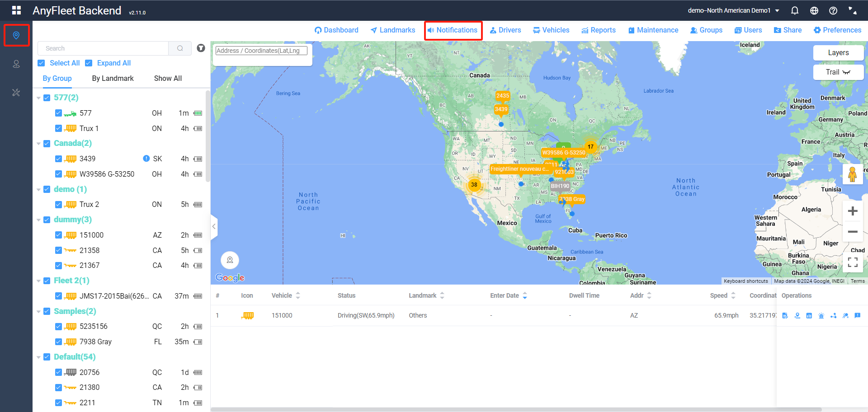Focus the Address / Coordinates input

click(261, 51)
